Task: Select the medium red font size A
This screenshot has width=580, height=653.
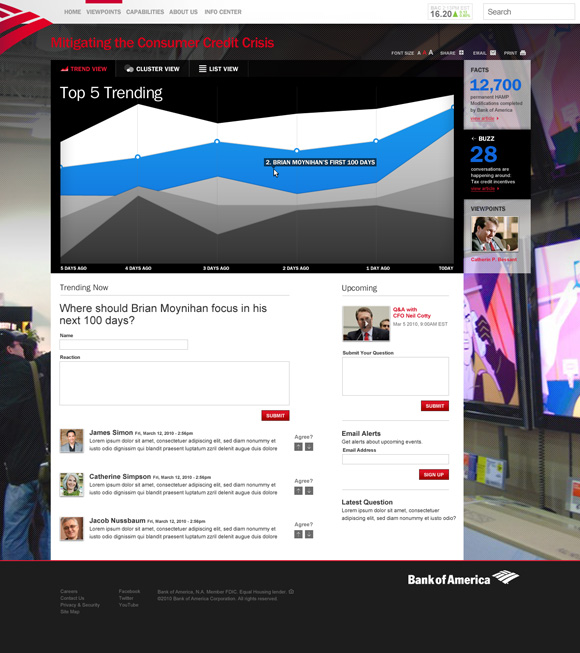Action: pos(424,53)
